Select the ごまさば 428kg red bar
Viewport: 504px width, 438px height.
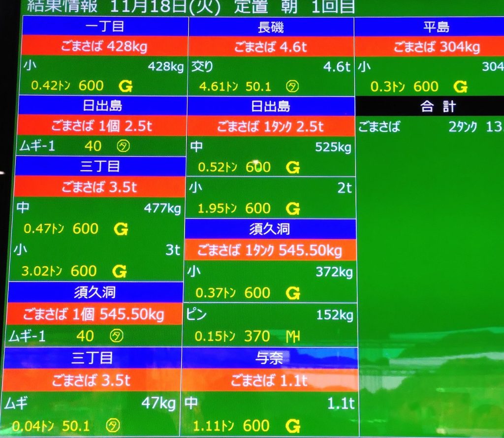click(x=103, y=47)
